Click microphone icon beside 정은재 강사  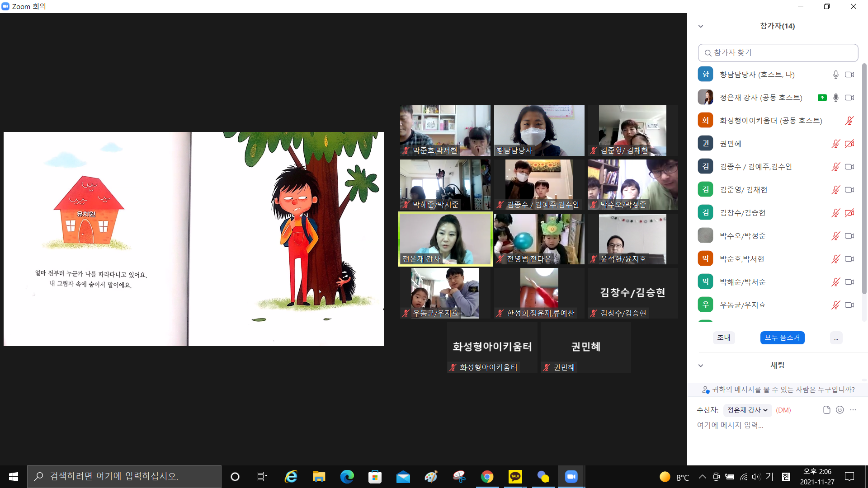click(836, 98)
